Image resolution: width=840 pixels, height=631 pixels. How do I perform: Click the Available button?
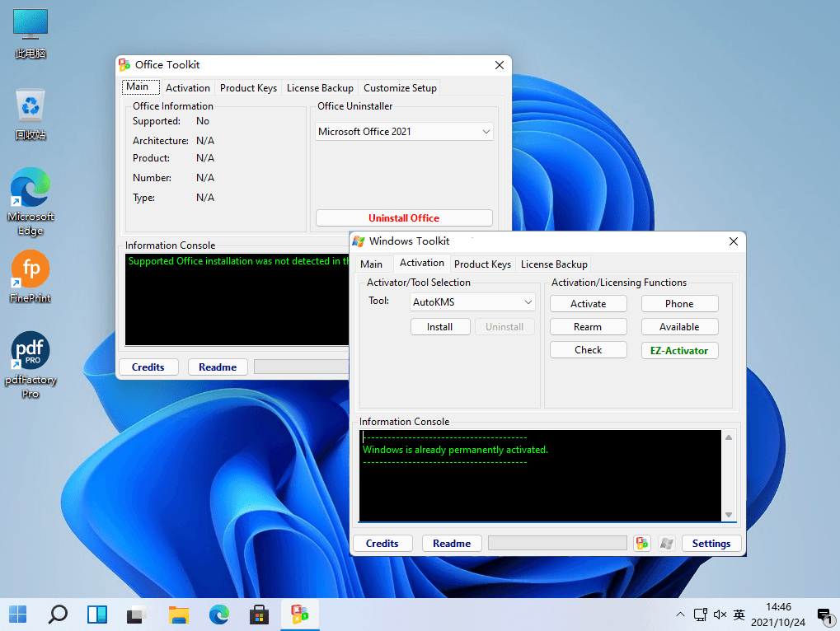pos(679,327)
